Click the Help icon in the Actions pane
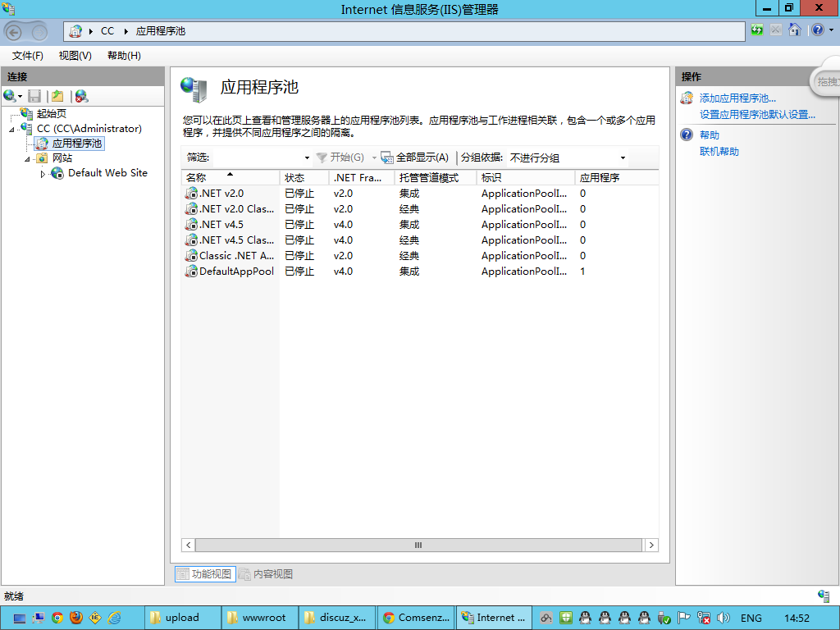The height and width of the screenshot is (630, 840). tap(687, 135)
